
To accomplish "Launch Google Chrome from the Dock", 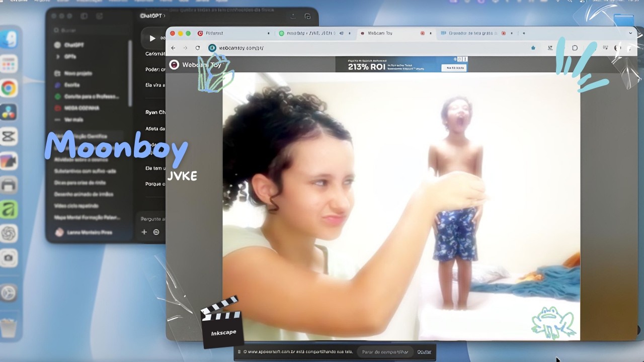I will click(9, 88).
